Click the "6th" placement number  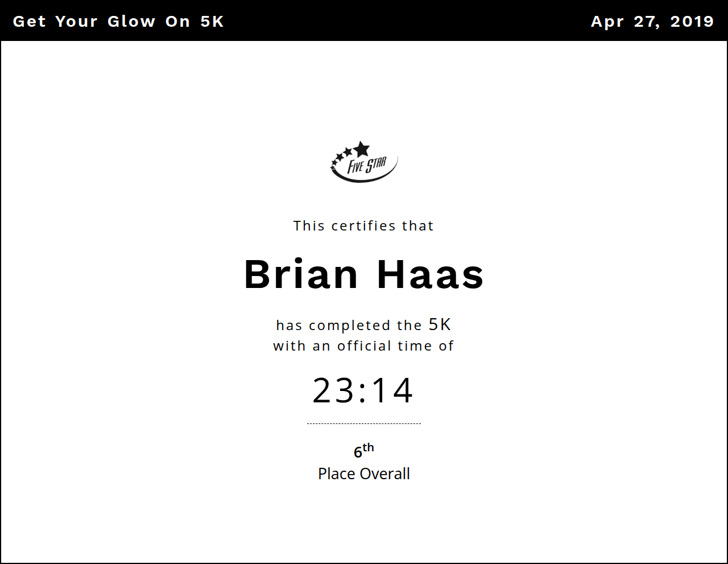tap(363, 451)
